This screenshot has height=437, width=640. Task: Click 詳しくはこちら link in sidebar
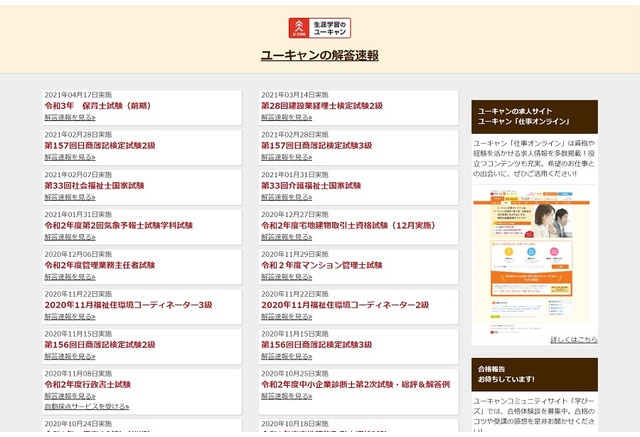coord(574,339)
